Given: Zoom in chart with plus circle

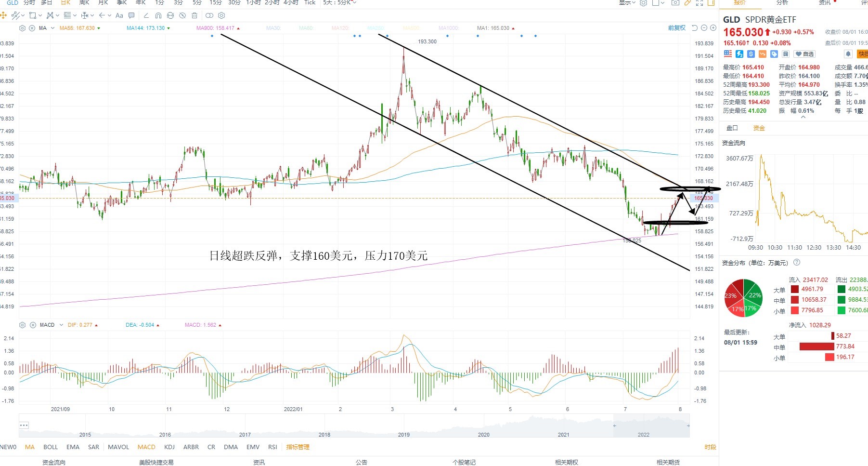Looking at the screenshot, I should 713,28.
